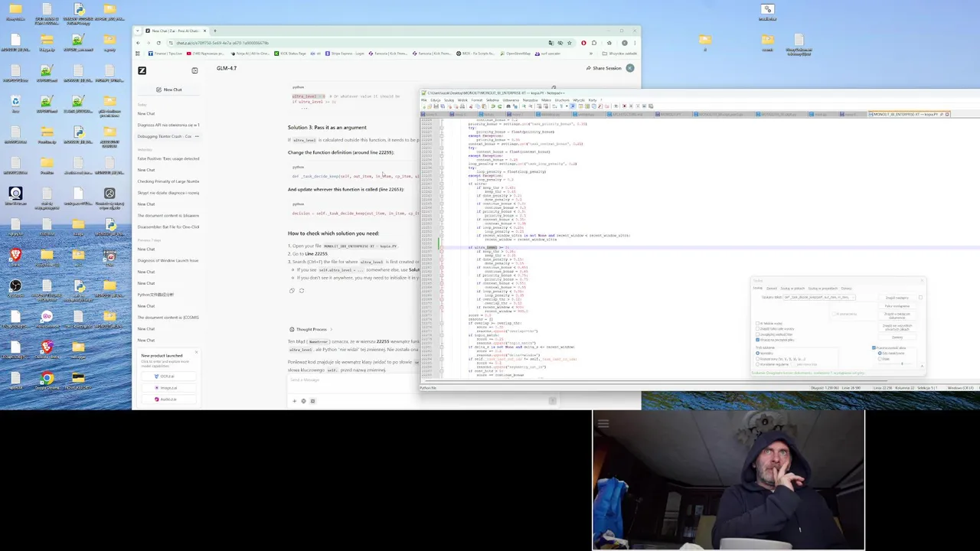Open the OpenStreetMap bookmark
This screenshot has width=980, height=551.
pos(515,54)
